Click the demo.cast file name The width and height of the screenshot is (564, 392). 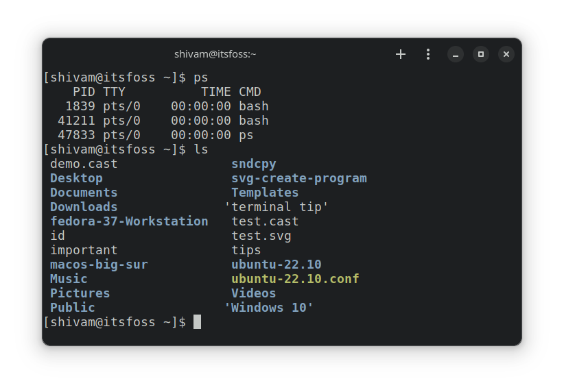point(84,164)
